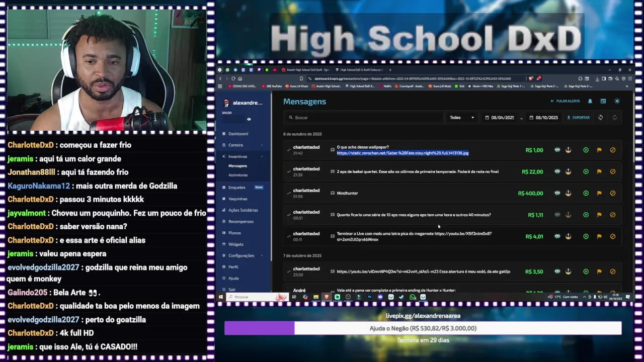Replay alert for the R$ 3,50 message

click(x=586, y=271)
